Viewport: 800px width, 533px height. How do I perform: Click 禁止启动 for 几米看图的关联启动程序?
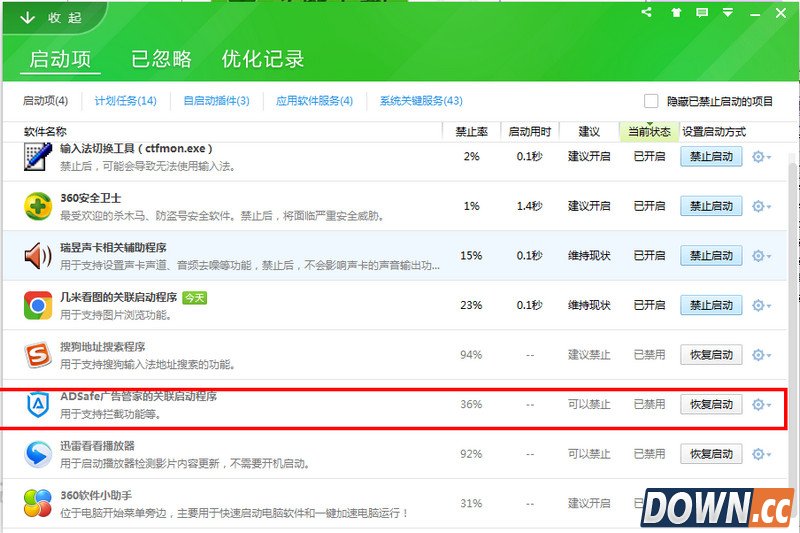coord(711,305)
